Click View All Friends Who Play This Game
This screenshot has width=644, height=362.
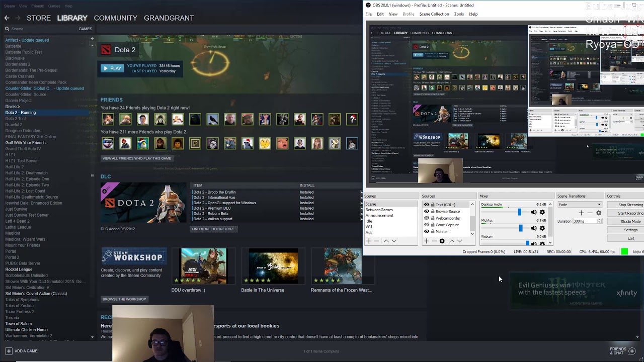click(137, 158)
